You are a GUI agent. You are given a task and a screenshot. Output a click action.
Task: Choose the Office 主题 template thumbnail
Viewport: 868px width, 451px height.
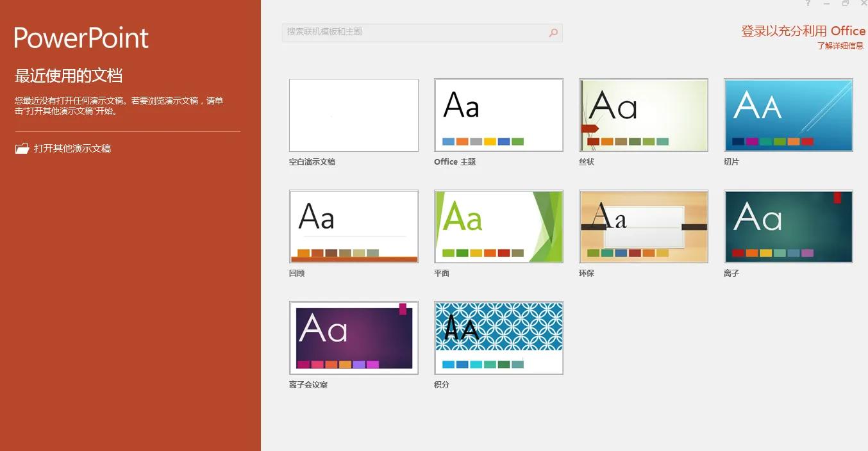pos(499,115)
